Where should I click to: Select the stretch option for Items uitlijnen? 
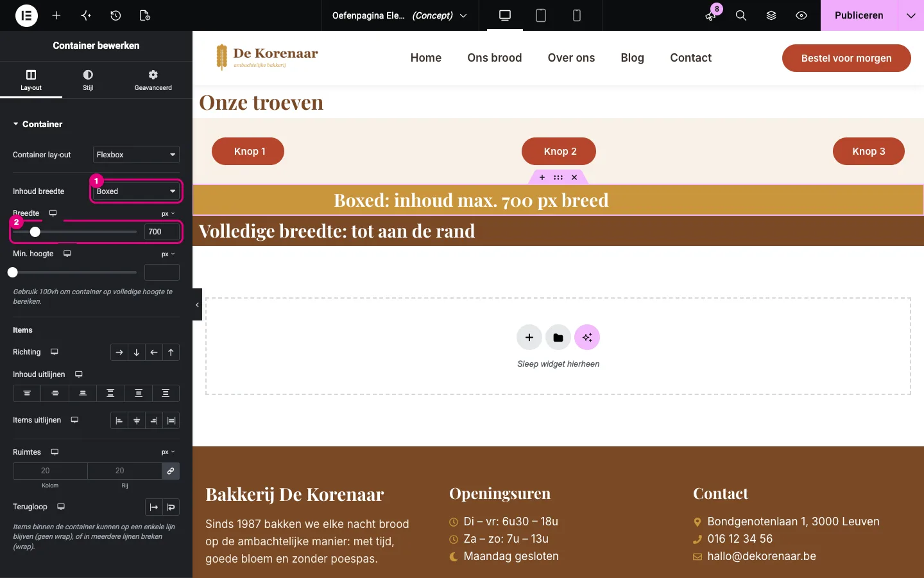pyautogui.click(x=171, y=421)
